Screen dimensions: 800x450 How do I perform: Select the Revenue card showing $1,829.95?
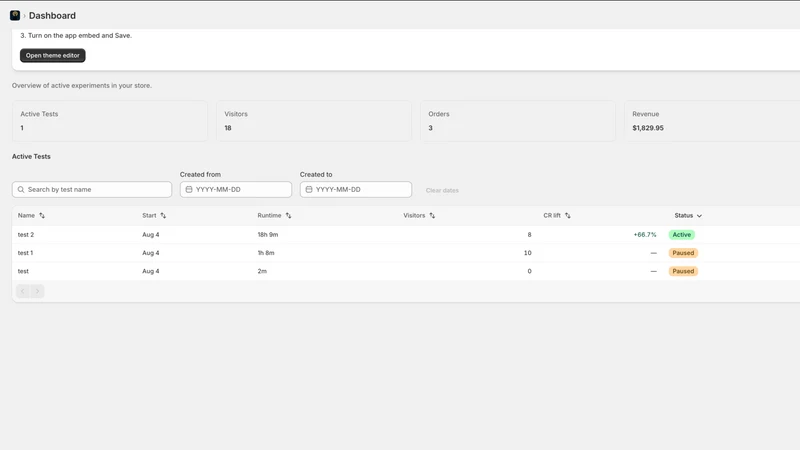coord(712,121)
